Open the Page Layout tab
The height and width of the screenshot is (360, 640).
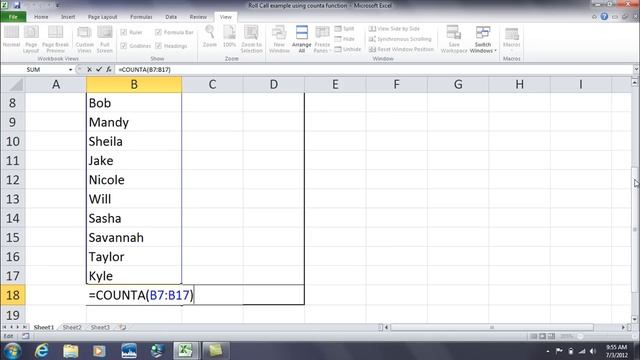coord(102,17)
